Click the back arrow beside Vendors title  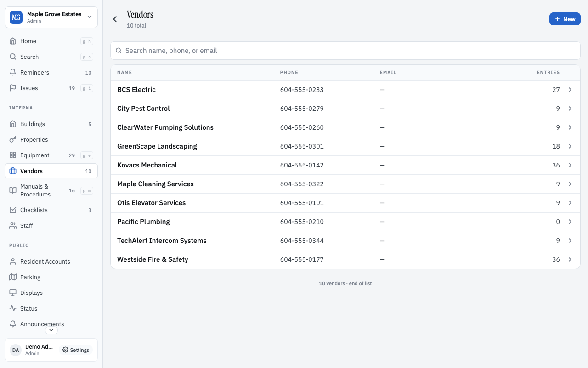coord(115,19)
